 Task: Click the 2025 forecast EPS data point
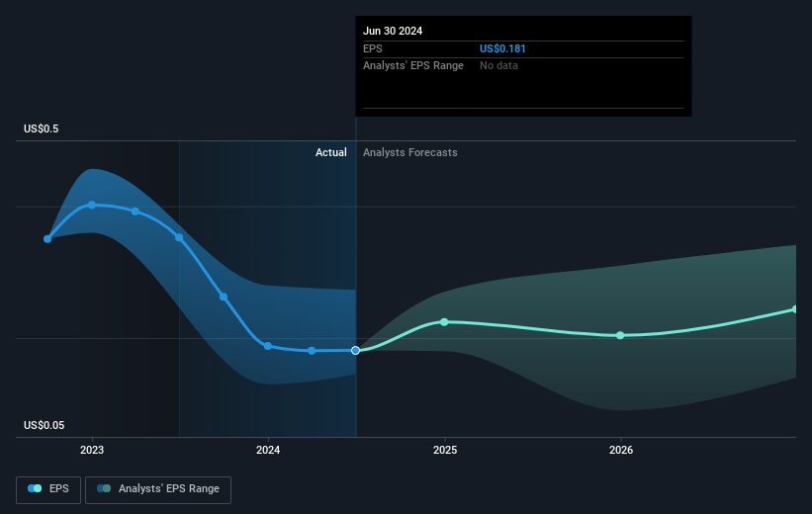[x=444, y=322]
